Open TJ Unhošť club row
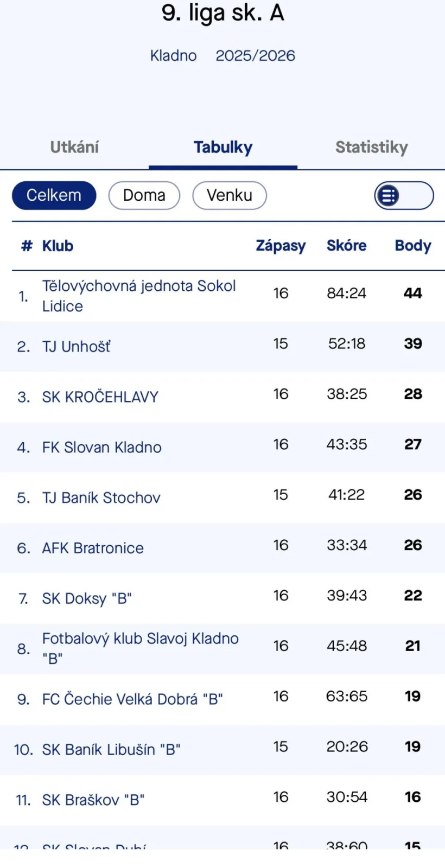 (x=77, y=346)
